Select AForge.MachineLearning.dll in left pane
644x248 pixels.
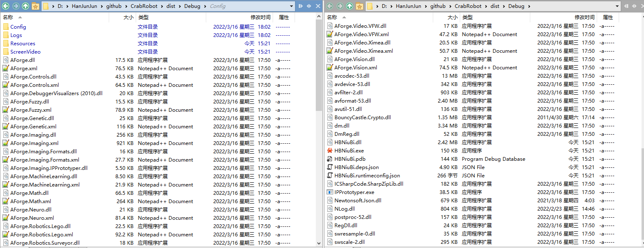click(44, 176)
